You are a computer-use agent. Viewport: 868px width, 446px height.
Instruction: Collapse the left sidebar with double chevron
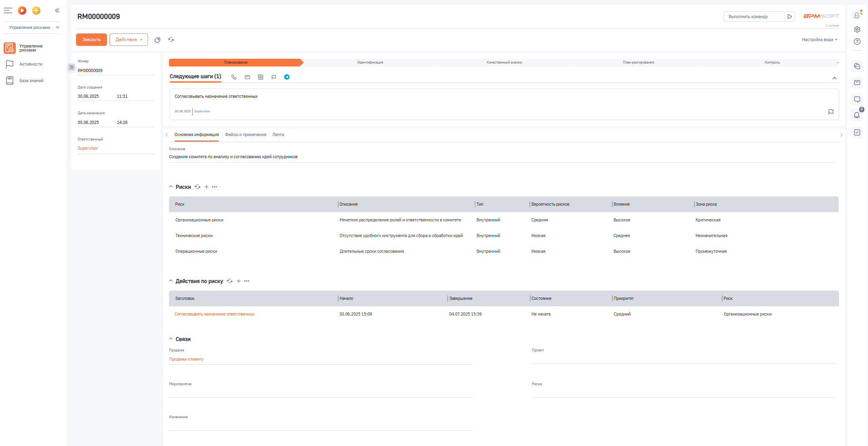57,10
